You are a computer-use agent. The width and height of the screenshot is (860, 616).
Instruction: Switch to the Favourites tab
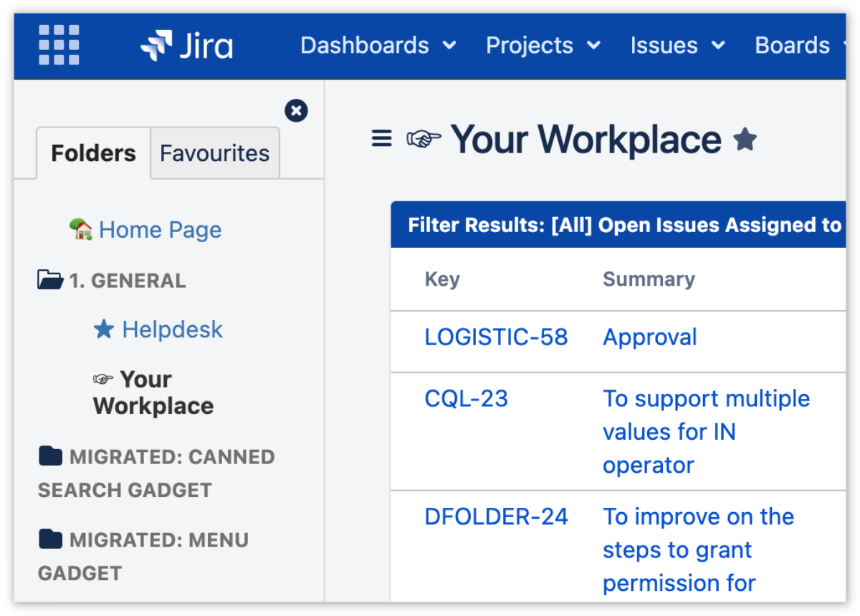214,153
